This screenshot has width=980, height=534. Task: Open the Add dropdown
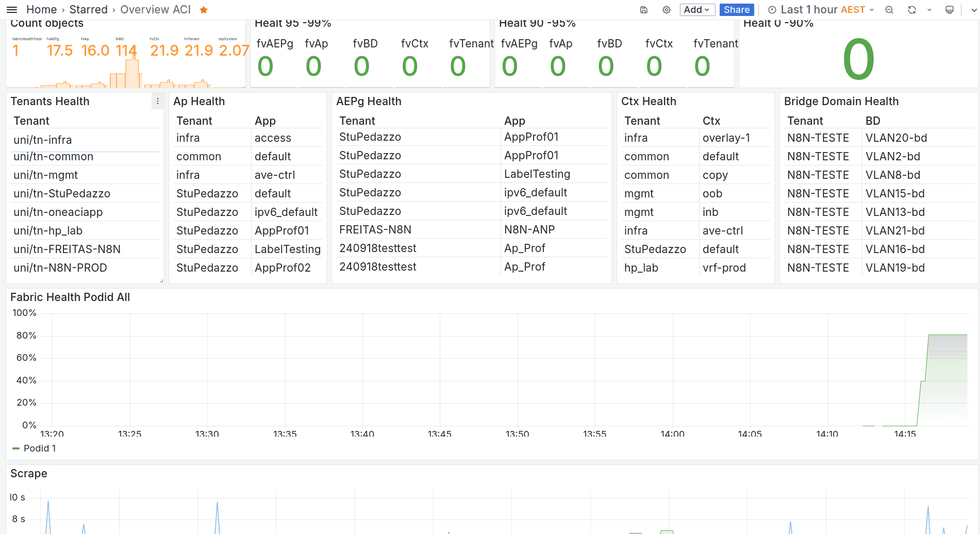[697, 10]
